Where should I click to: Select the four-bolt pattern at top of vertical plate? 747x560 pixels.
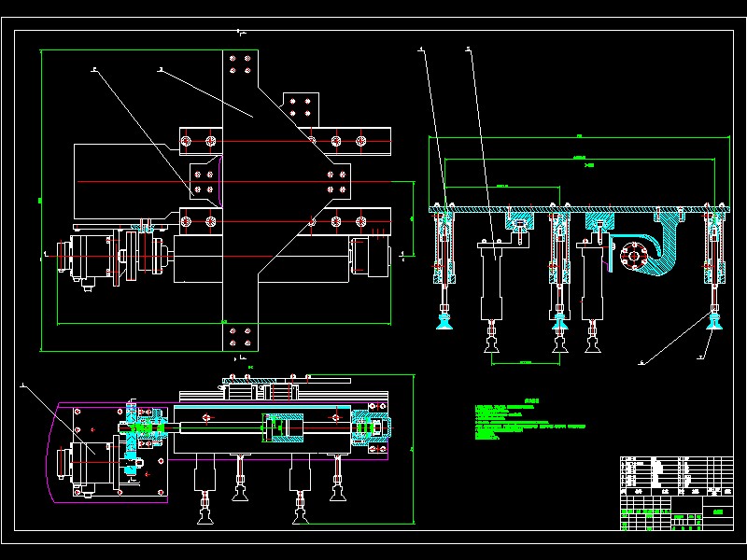click(240, 64)
